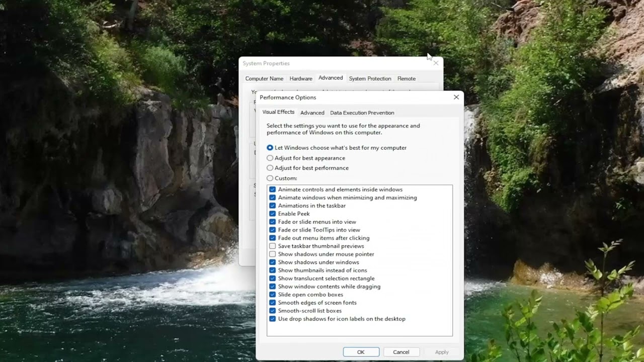This screenshot has height=362, width=644.
Task: Select the Custom radio option
Action: click(270, 178)
